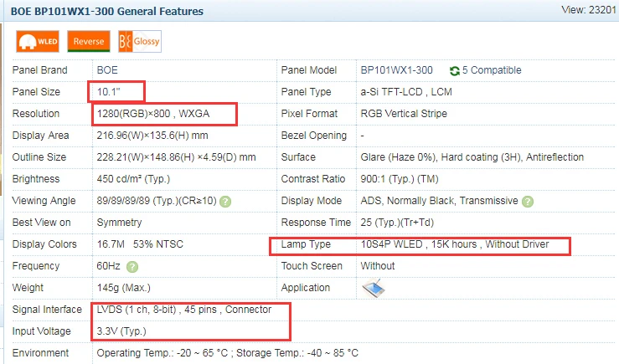Select the BOE panel brand value

[107, 70]
